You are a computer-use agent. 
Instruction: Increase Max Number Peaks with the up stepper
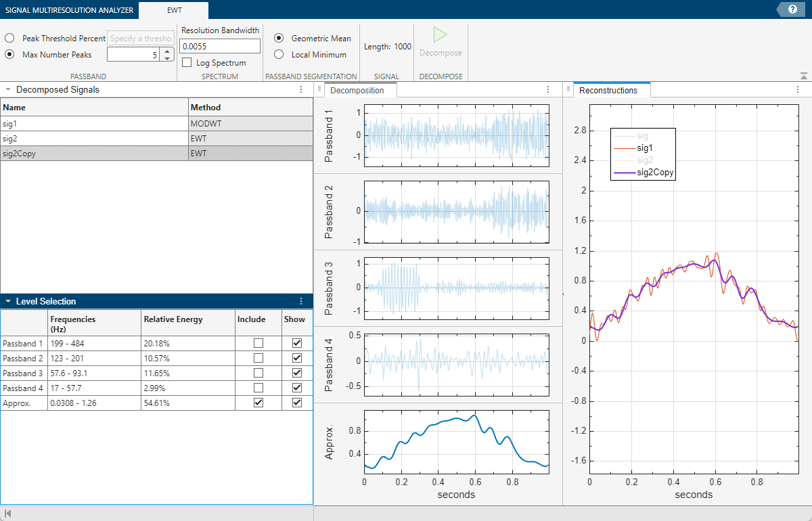click(166, 50)
